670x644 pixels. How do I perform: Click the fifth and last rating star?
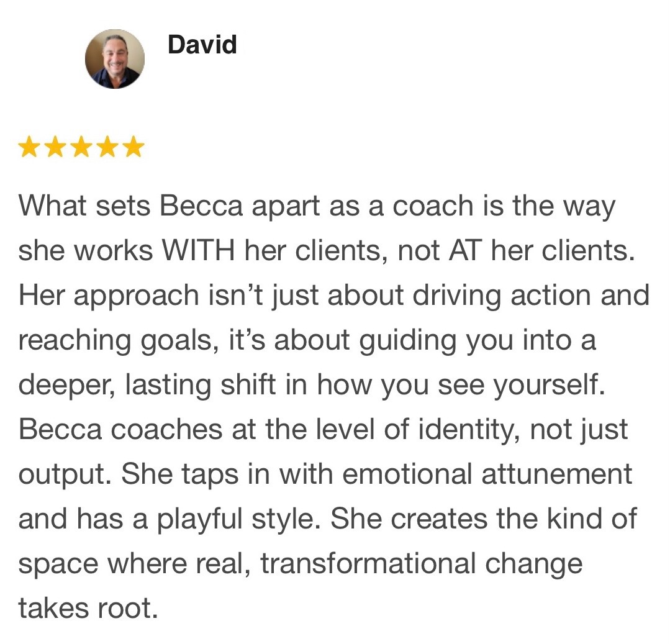point(134,147)
